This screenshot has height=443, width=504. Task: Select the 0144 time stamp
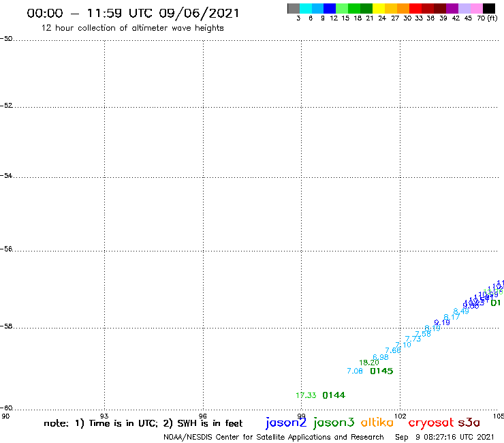(334, 395)
